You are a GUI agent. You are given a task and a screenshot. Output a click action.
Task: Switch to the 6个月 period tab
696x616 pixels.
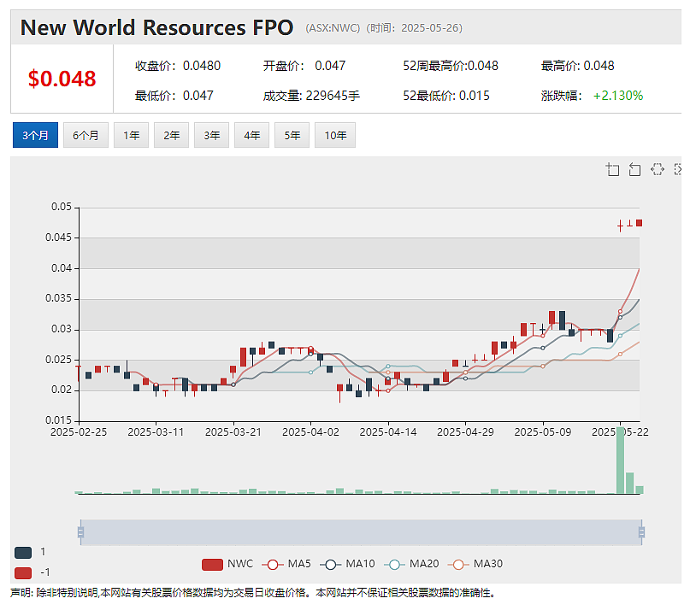(86, 135)
